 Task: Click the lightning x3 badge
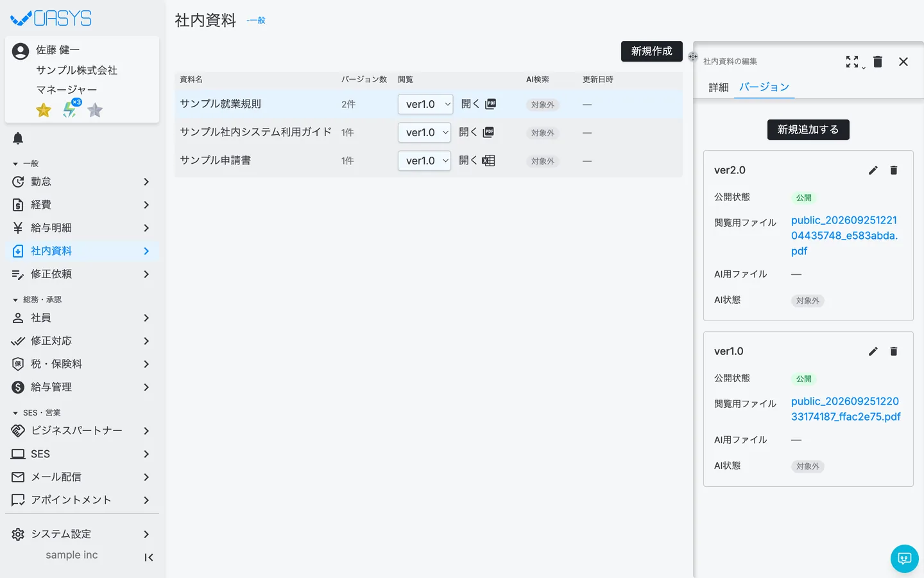click(71, 109)
